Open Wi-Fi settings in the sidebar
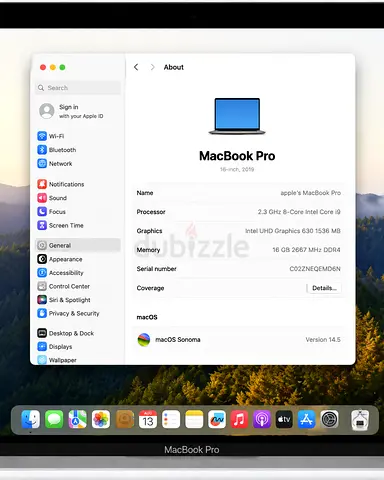Image resolution: width=384 pixels, height=480 pixels. (51, 136)
